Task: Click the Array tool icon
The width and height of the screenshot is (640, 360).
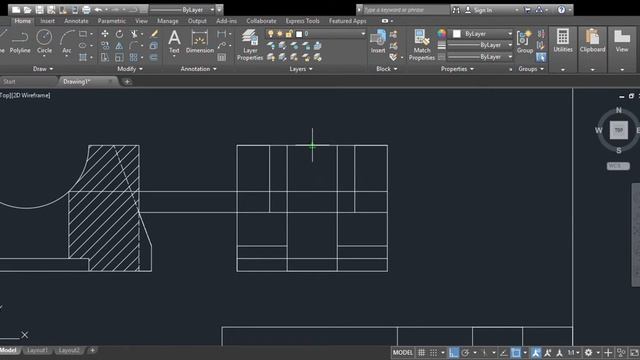Action: pos(134,58)
